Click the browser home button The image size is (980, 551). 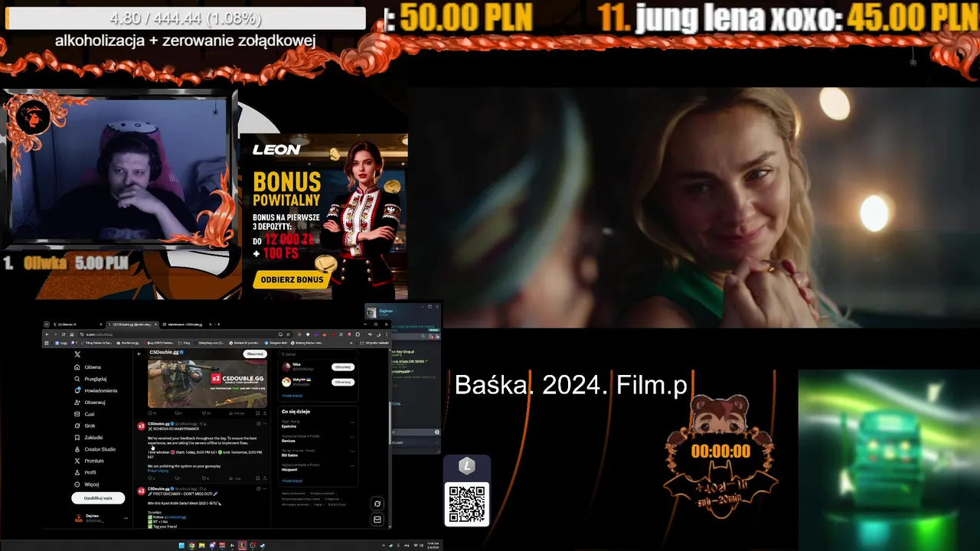point(72,334)
